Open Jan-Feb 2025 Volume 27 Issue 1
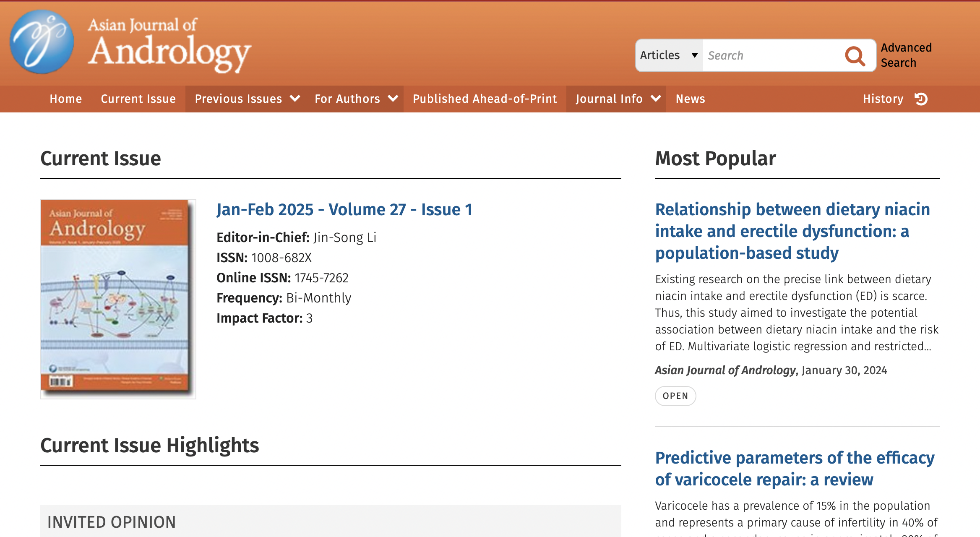The image size is (980, 537). coord(344,210)
